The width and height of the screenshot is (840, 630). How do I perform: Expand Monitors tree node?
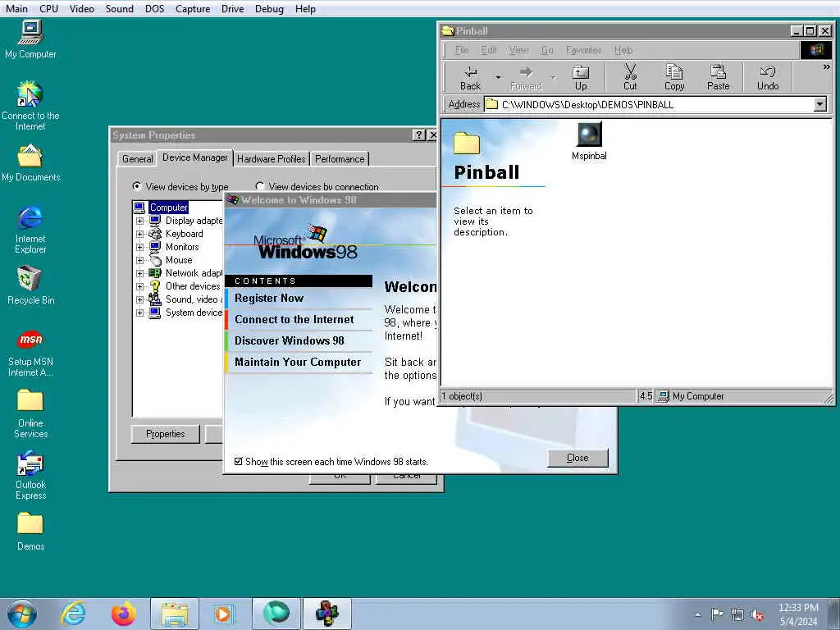(x=139, y=247)
